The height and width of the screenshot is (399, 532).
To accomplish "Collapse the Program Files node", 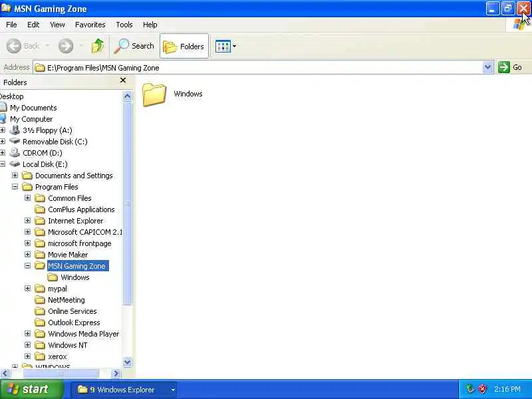I will [15, 187].
